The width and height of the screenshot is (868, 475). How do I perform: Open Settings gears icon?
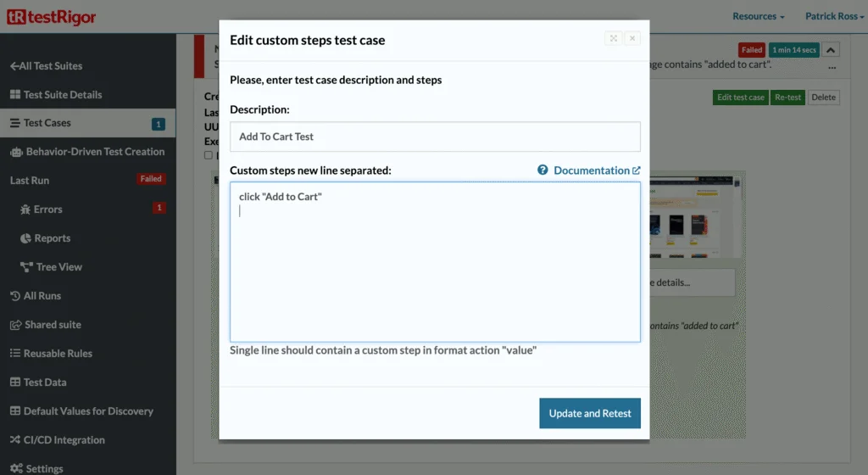point(16,468)
